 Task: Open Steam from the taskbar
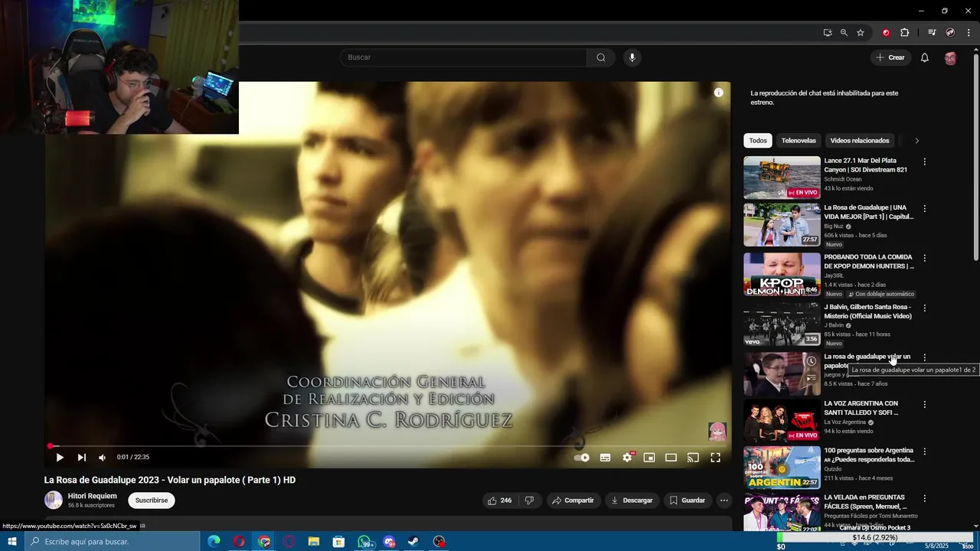pyautogui.click(x=413, y=542)
